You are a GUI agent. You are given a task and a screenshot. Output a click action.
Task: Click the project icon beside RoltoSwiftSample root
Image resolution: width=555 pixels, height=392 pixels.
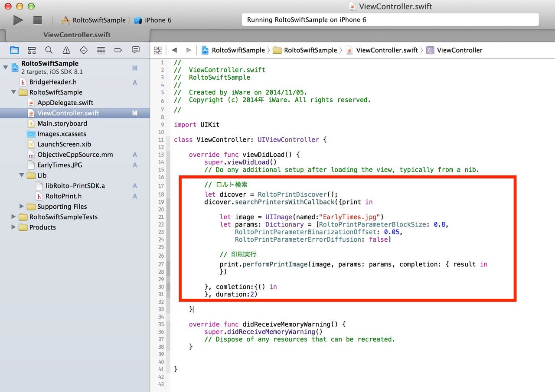[x=15, y=67]
